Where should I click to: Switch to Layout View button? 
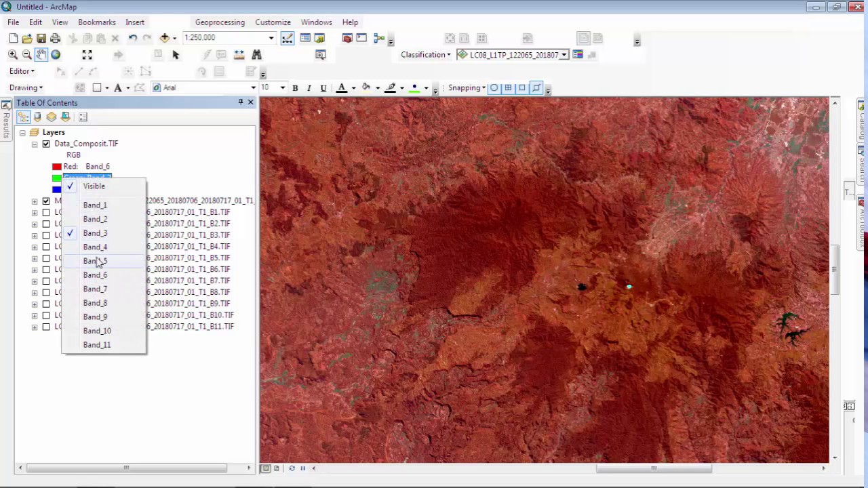pos(276,468)
